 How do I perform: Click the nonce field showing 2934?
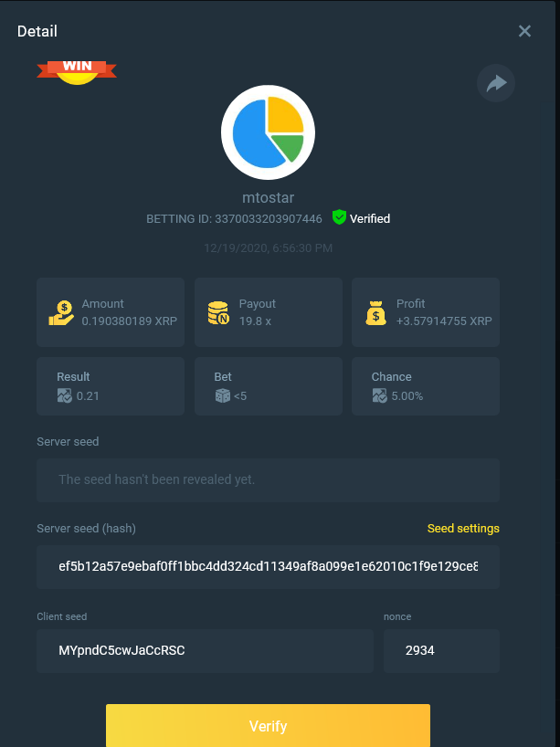pos(441,651)
